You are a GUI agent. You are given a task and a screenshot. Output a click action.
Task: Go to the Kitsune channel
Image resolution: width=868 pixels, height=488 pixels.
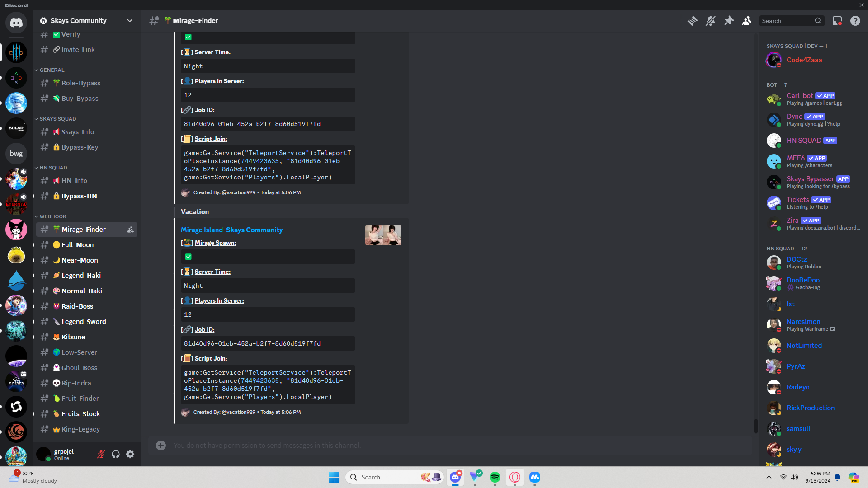87,337
